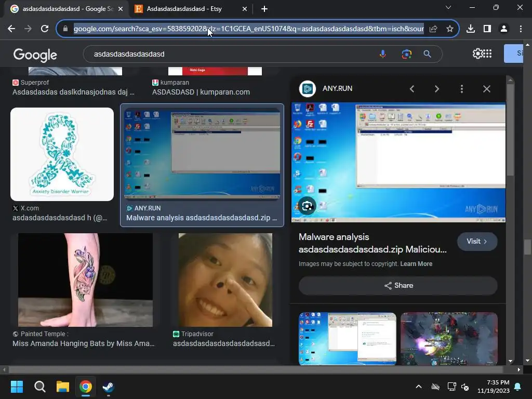Open the Tripadvisor face photo result
The image size is (532, 399).
[225, 280]
